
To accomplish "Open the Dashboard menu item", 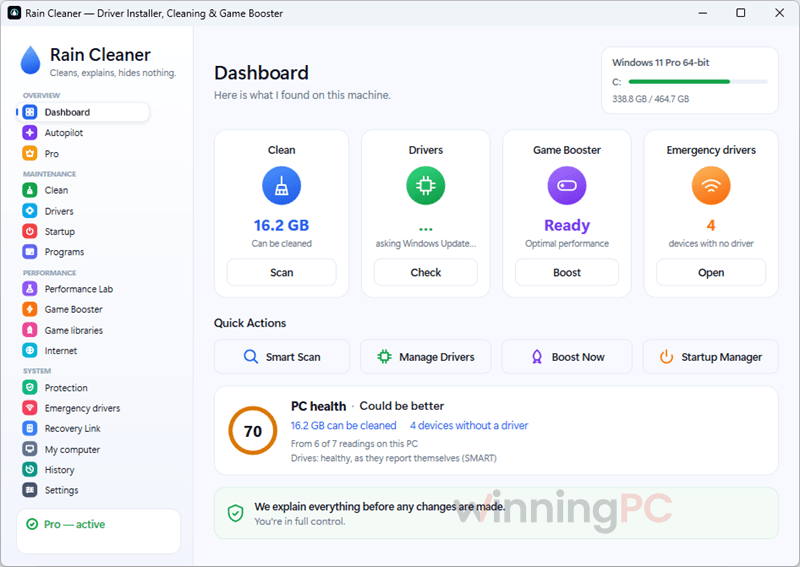I will point(83,112).
